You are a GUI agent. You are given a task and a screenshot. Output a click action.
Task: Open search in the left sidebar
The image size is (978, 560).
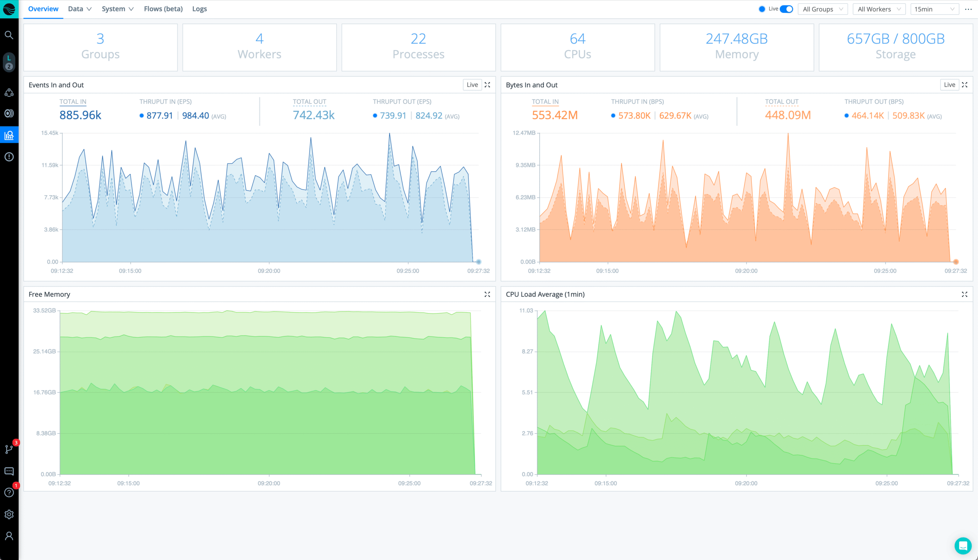(x=9, y=35)
